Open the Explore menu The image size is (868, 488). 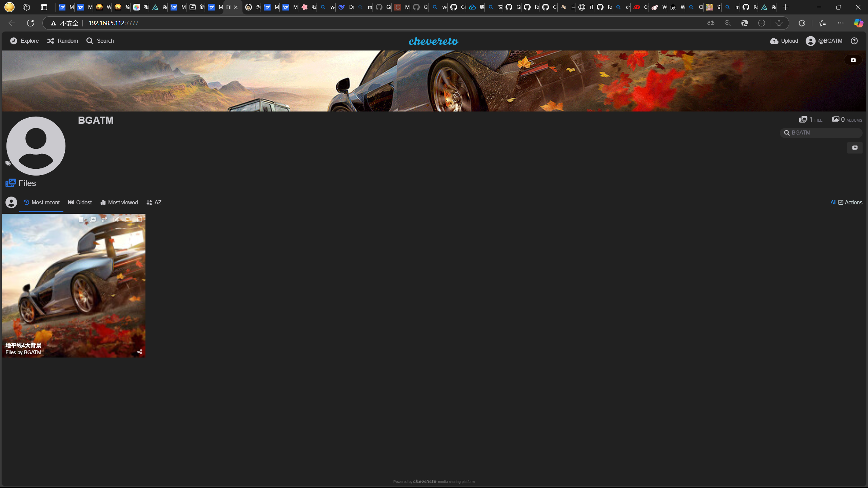(x=24, y=41)
